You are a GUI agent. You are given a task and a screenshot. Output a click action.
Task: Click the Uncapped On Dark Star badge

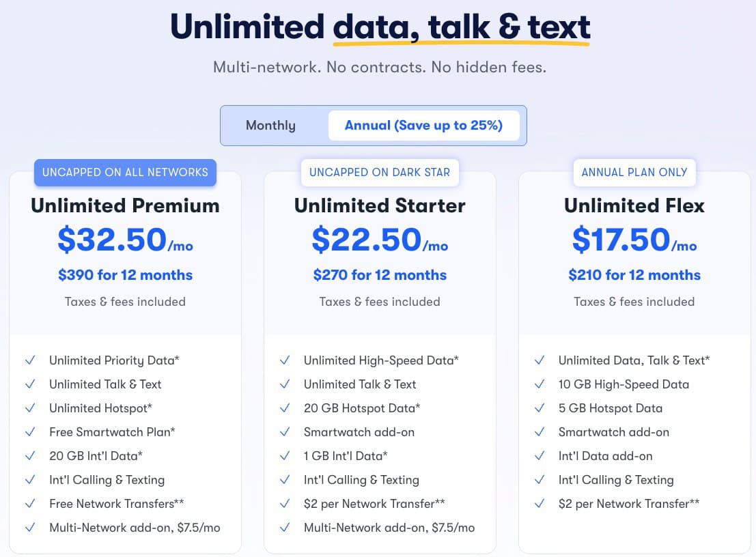(x=380, y=173)
